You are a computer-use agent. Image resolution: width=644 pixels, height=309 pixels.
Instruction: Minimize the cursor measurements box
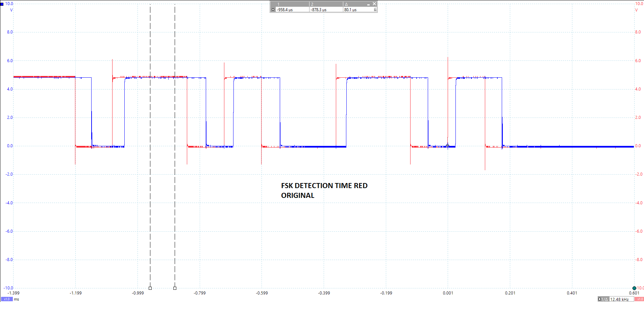(x=368, y=4)
